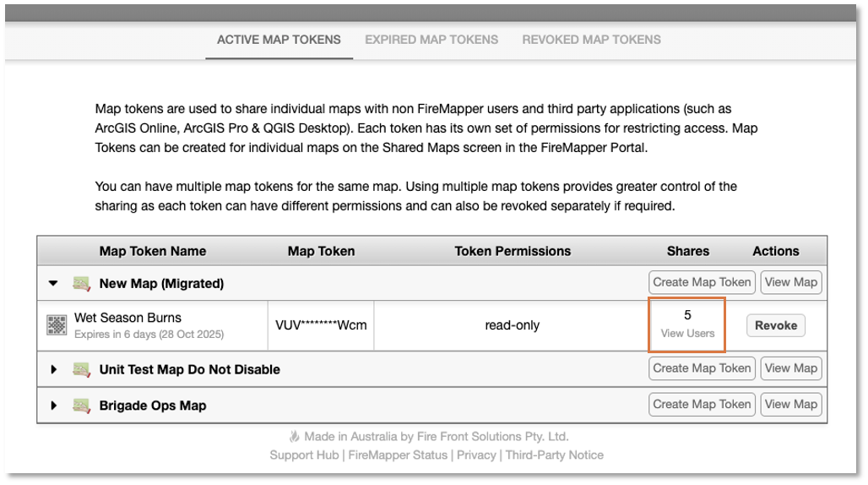Switch to the Expired Map Tokens tab
The height and width of the screenshot is (485, 868).
click(x=431, y=40)
